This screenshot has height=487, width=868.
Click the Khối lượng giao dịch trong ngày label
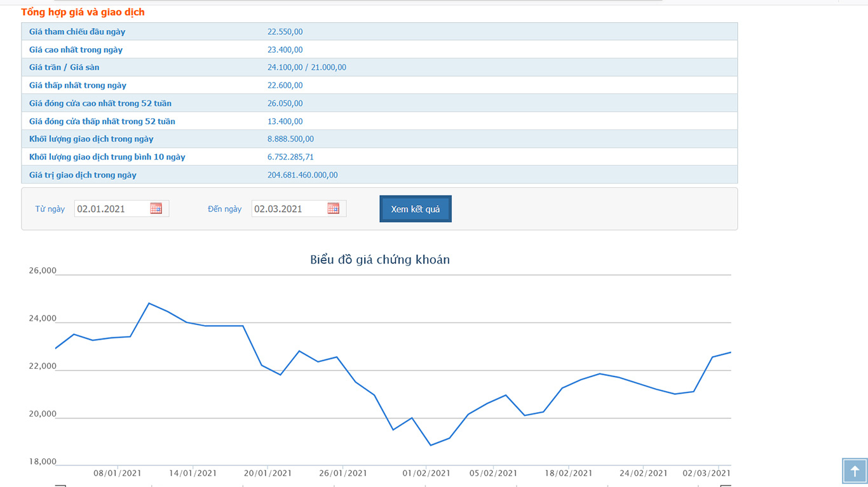pyautogui.click(x=91, y=139)
